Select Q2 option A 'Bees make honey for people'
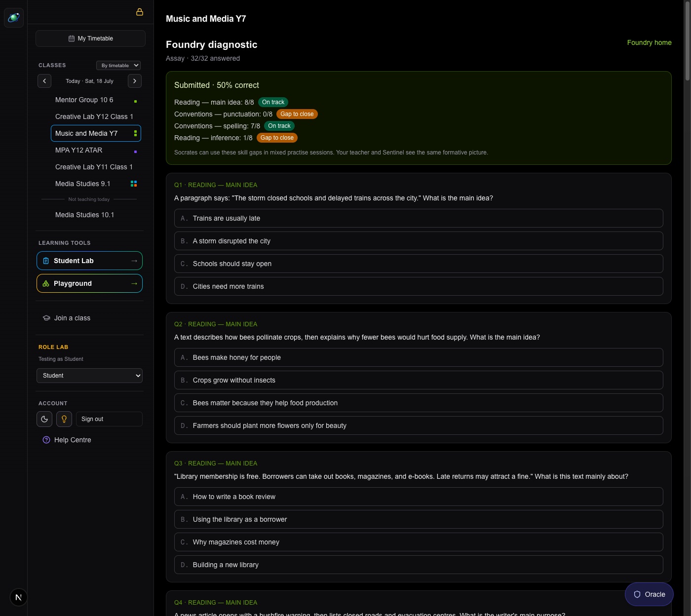 point(419,357)
